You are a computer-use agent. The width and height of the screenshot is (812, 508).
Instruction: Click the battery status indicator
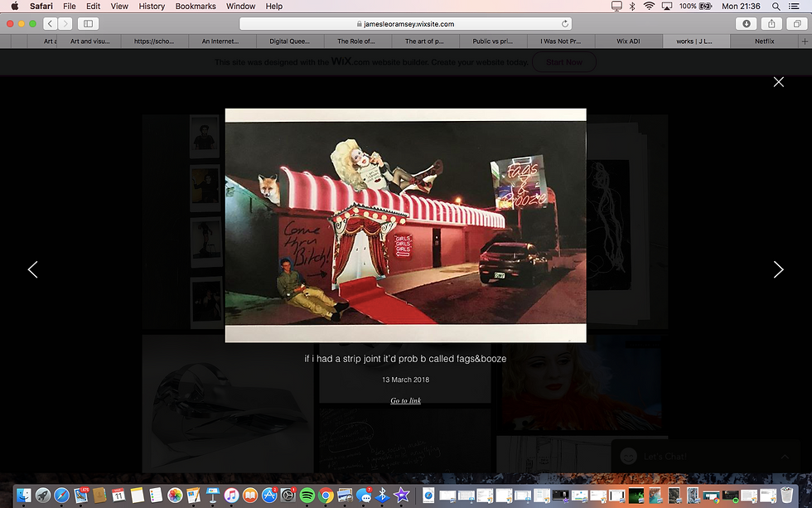pyautogui.click(x=696, y=6)
